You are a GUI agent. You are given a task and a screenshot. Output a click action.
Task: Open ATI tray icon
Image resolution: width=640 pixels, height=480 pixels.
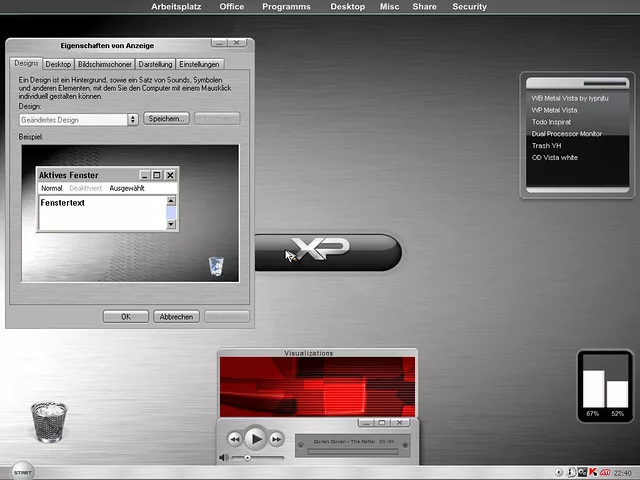(605, 472)
